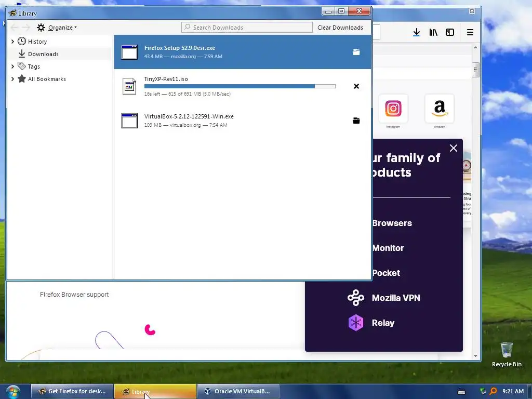Click the Firefox page scroll-up arrow
Image resolution: width=532 pixels, height=399 pixels.
pos(475,47)
